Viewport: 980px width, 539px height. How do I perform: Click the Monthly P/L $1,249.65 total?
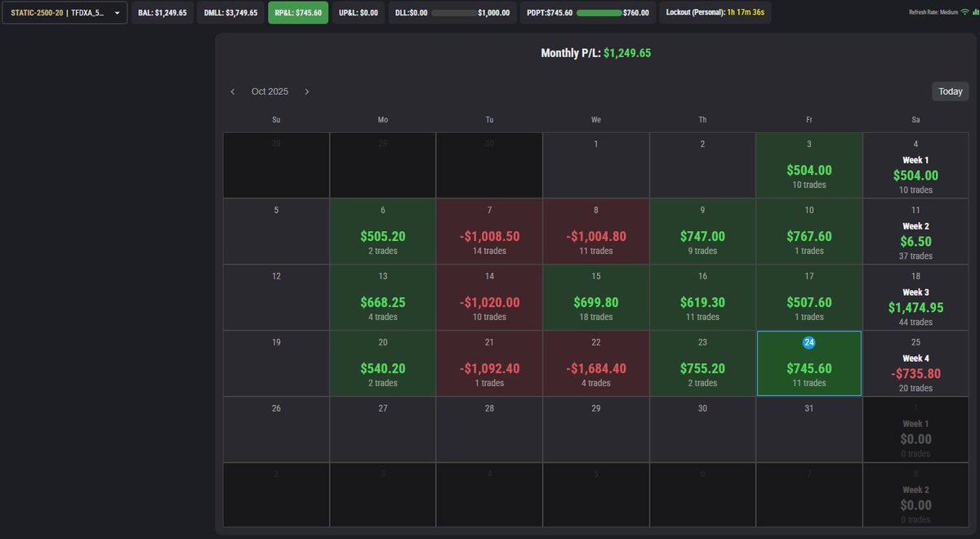596,53
